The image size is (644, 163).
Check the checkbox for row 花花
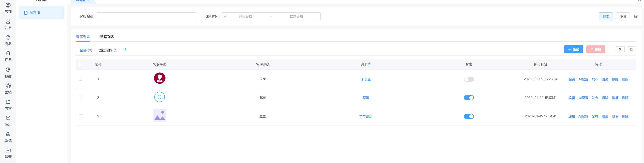point(81,97)
